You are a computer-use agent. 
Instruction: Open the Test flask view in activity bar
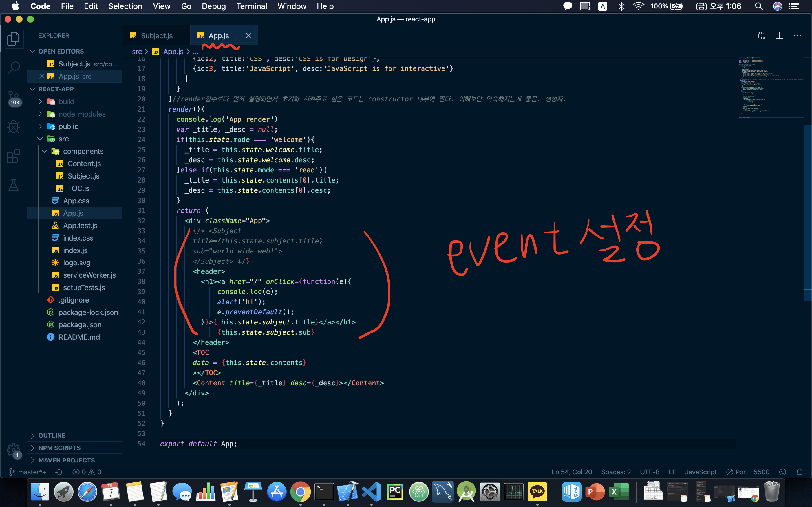coord(14,185)
